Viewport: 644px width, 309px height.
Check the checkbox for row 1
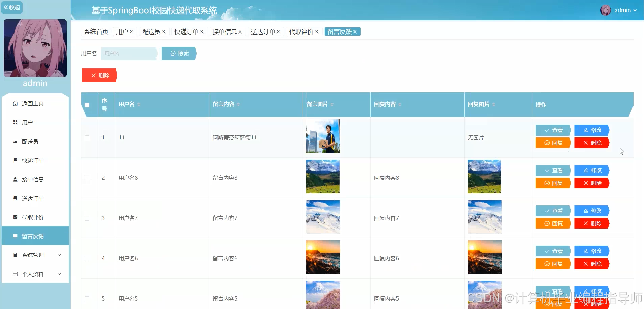tap(87, 138)
